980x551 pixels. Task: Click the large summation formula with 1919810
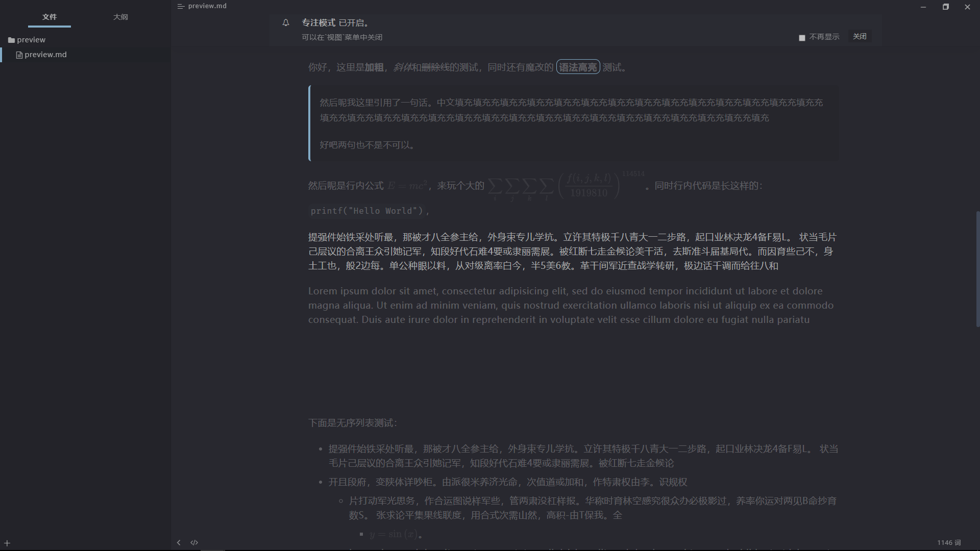click(567, 186)
